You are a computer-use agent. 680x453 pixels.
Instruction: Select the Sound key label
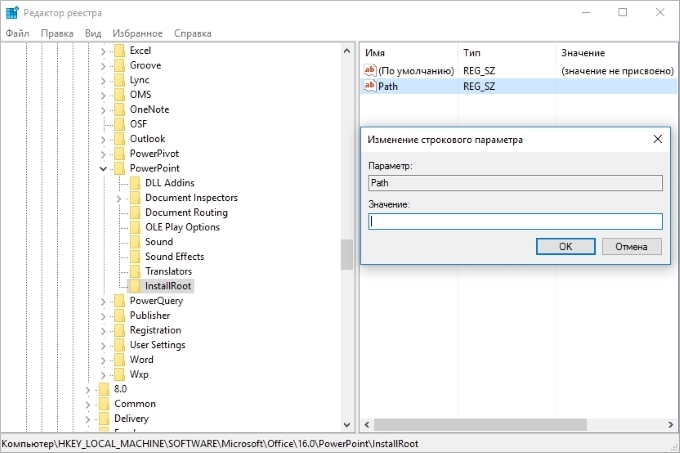pyautogui.click(x=159, y=242)
